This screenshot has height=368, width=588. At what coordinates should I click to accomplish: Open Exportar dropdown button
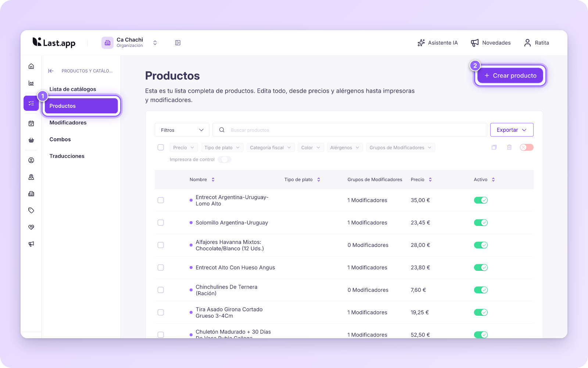point(512,130)
